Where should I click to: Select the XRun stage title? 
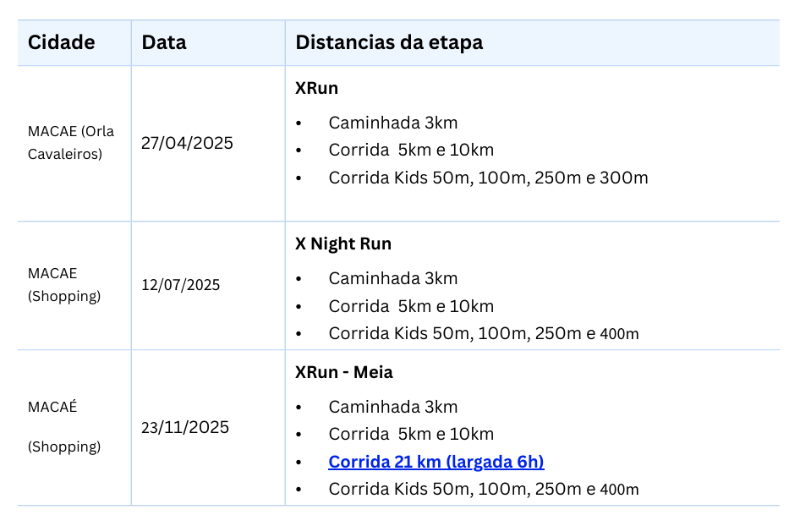click(x=316, y=88)
